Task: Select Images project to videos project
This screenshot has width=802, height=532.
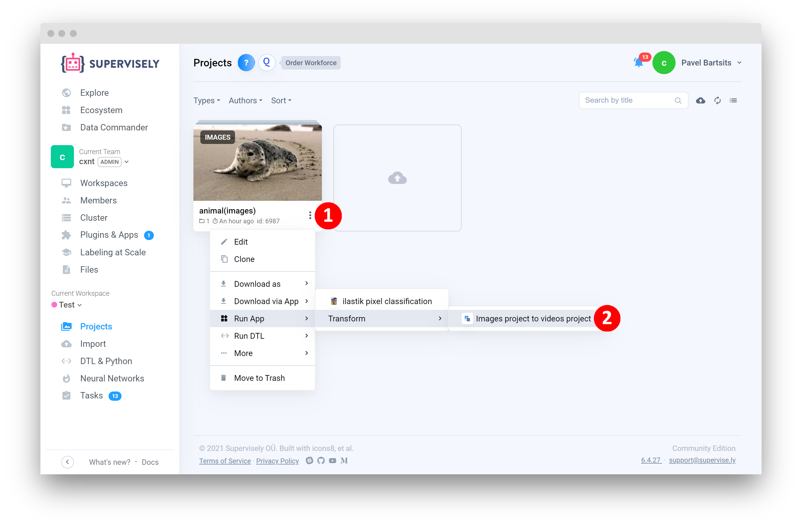Action: 533,319
